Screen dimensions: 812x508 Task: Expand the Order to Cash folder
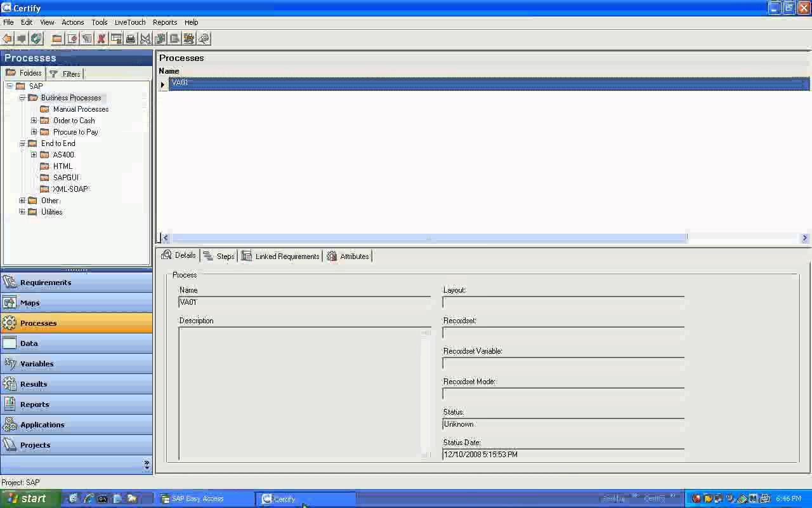click(x=34, y=121)
